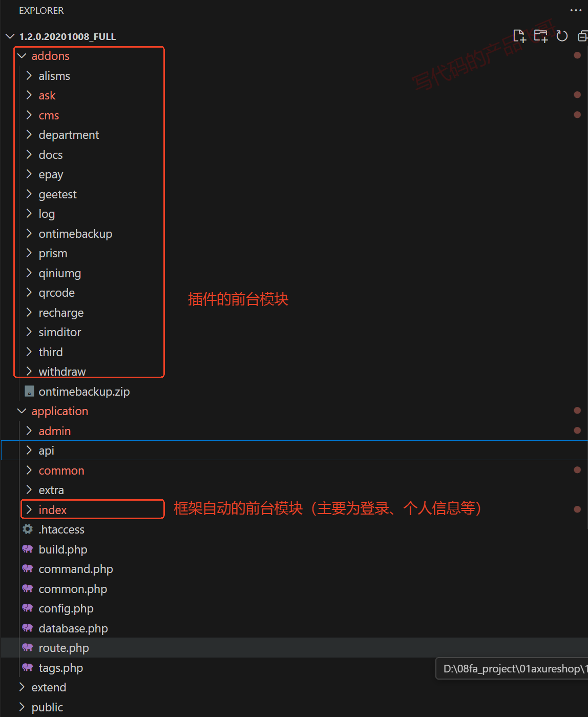Select the extra folder
Screen dimensions: 588x717
(x=51, y=490)
